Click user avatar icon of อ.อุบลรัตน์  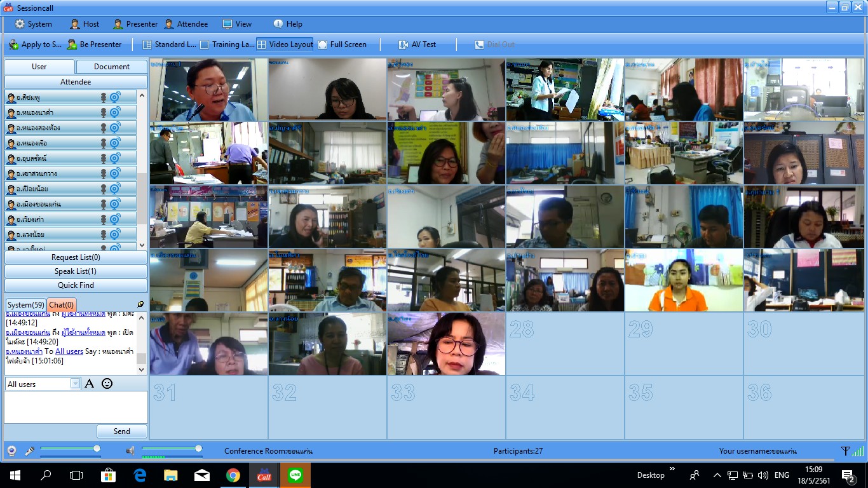pos(11,158)
